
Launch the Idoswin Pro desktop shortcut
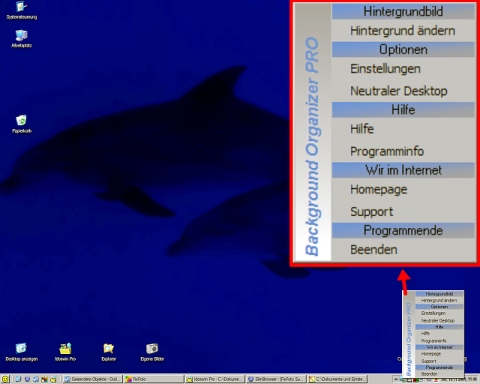[65, 352]
